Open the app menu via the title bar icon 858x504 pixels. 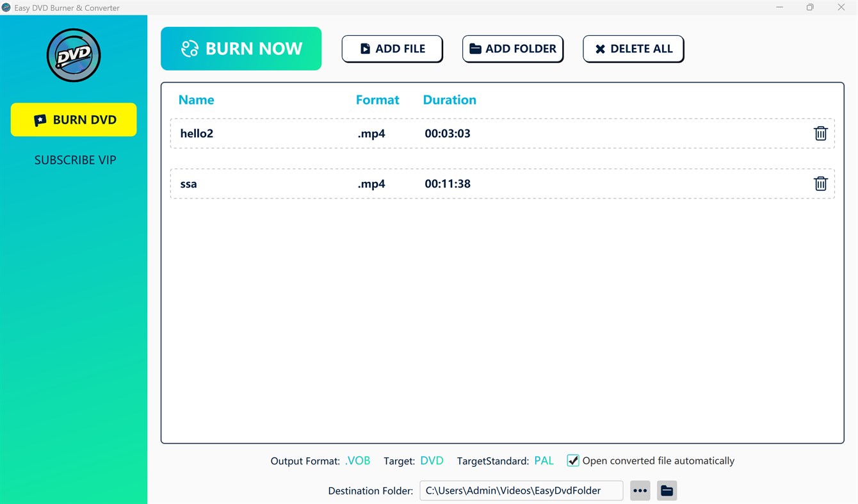click(x=6, y=8)
